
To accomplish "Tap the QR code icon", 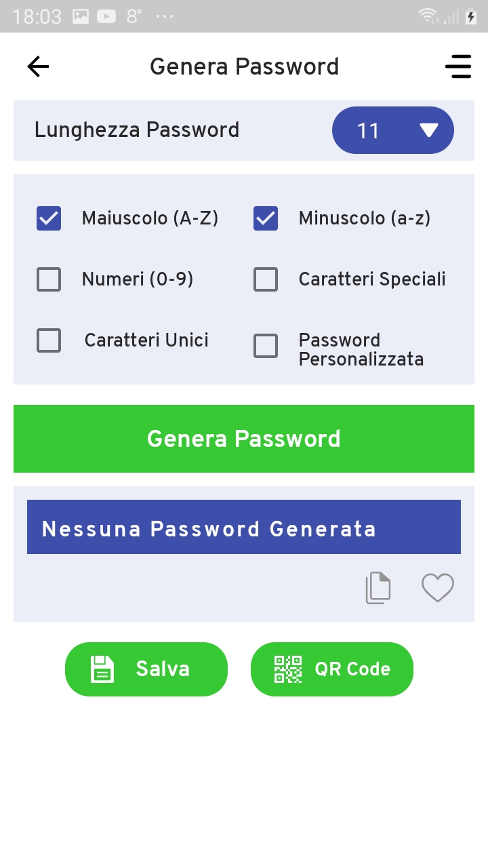I will coord(287,669).
